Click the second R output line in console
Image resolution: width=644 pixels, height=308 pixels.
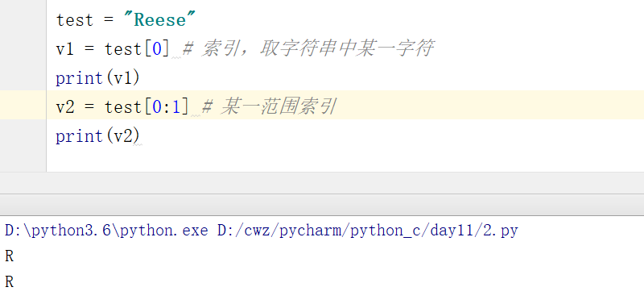(x=10, y=282)
